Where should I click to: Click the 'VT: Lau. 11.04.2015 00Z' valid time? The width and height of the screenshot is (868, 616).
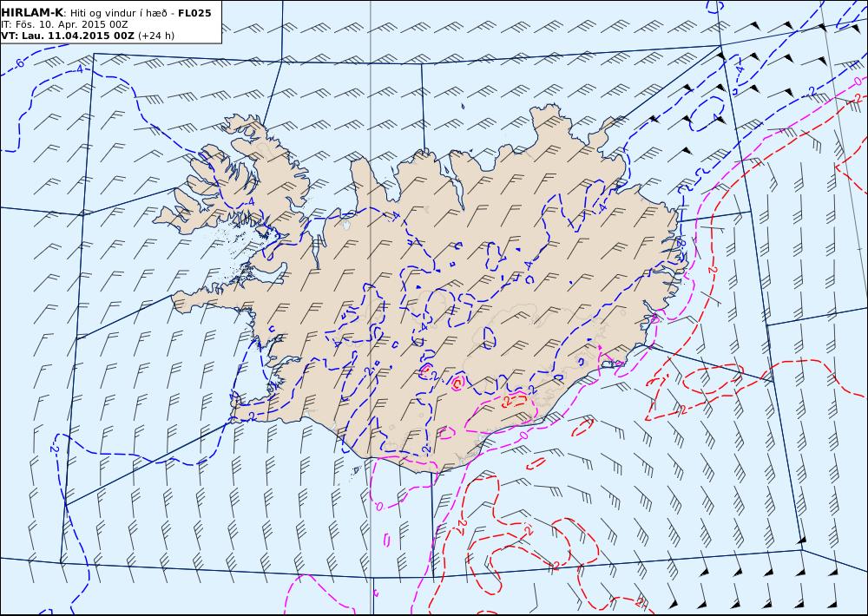pyautogui.click(x=68, y=36)
